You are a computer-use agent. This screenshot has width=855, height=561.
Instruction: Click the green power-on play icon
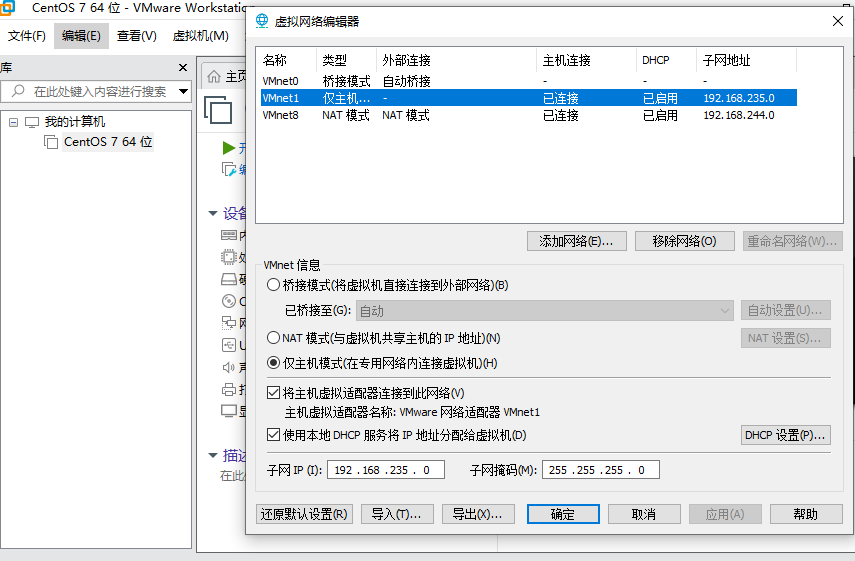pos(229,148)
